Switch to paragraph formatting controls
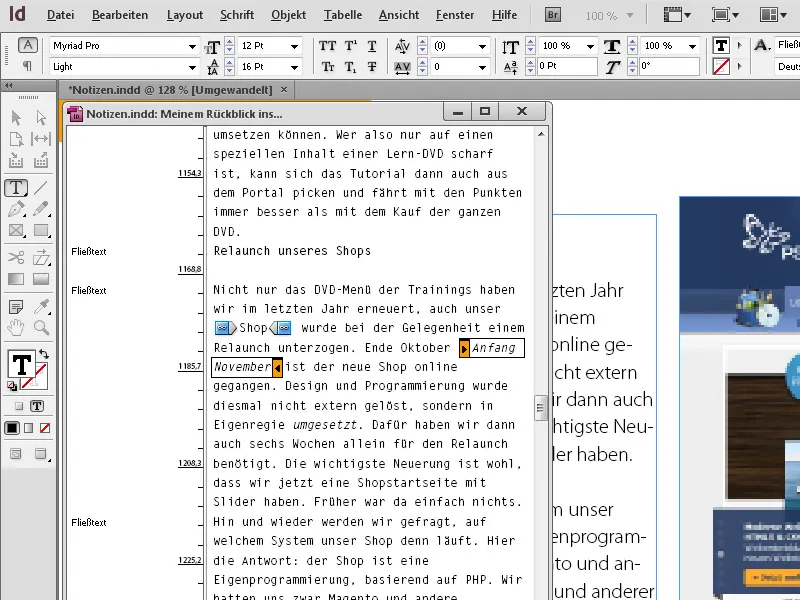Screen dimensions: 800x600 [x=28, y=66]
